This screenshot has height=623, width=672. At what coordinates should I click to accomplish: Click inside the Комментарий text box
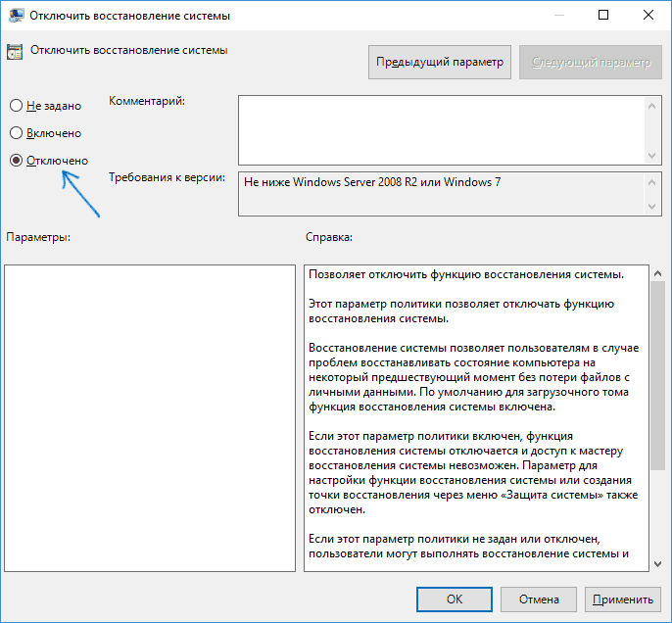[441, 130]
